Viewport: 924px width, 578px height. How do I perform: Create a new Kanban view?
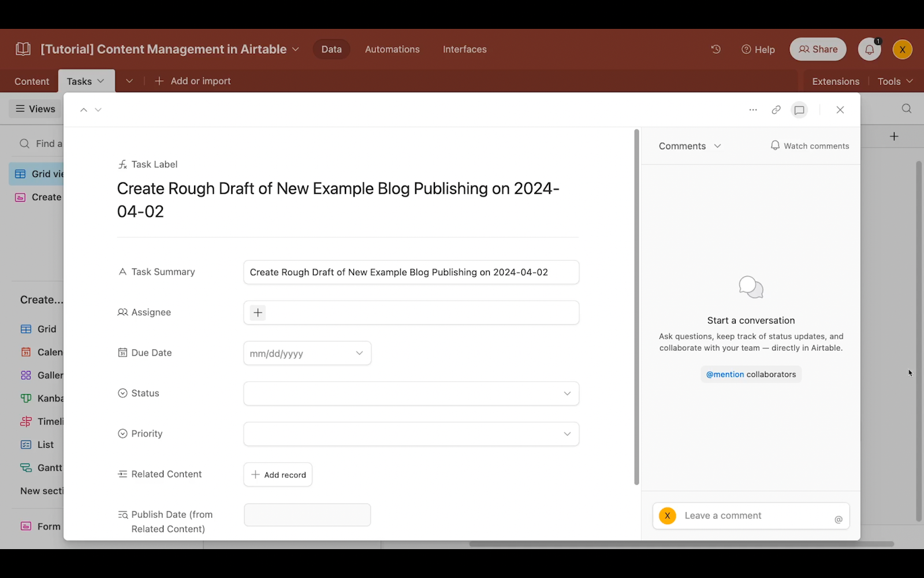coord(40,398)
